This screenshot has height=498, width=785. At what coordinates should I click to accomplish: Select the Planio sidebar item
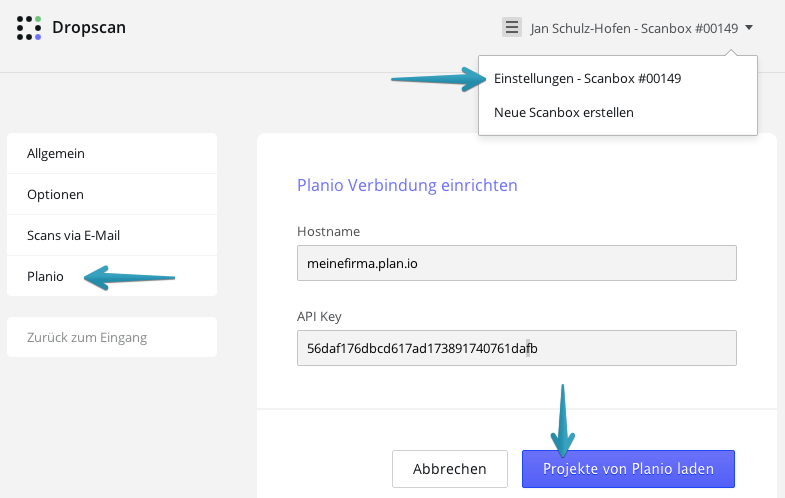[112, 276]
